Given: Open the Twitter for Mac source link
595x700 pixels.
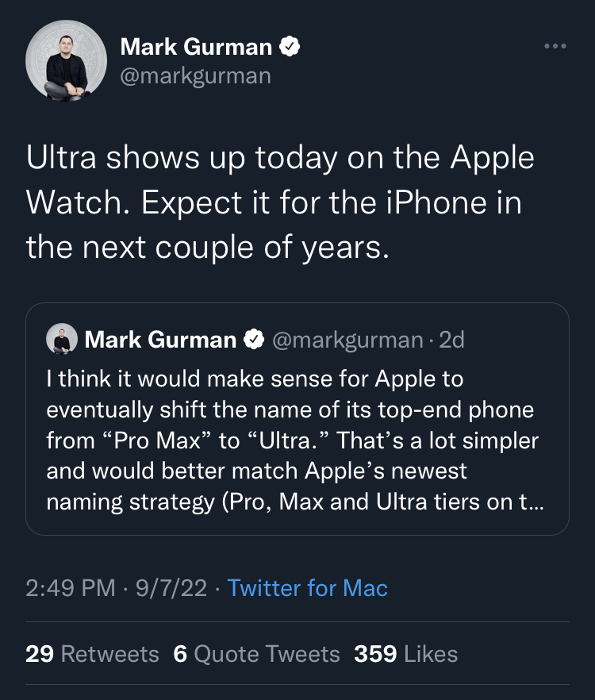Looking at the screenshot, I should 307,588.
